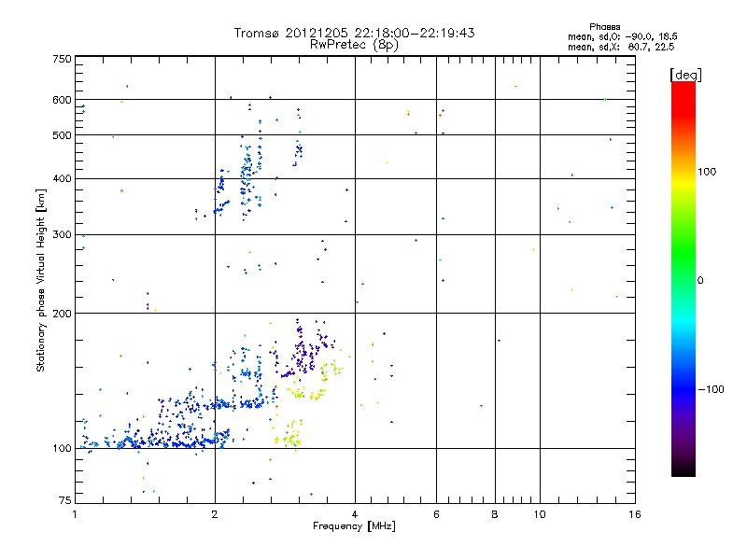Image resolution: width=747 pixels, height=560 pixels.
Task: Click the '[deg]' colorbar unit label
Action: pos(685,75)
